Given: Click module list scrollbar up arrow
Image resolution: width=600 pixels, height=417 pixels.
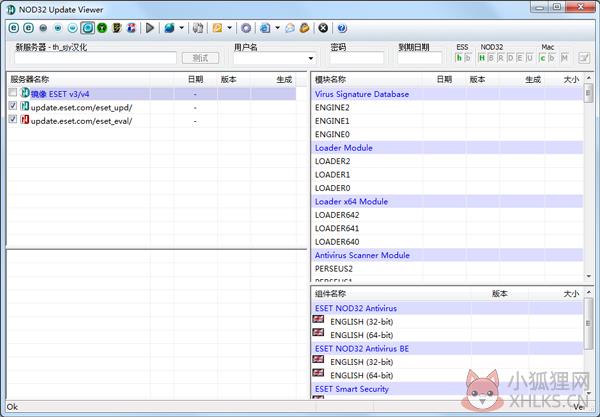Looking at the screenshot, I should pos(589,78).
